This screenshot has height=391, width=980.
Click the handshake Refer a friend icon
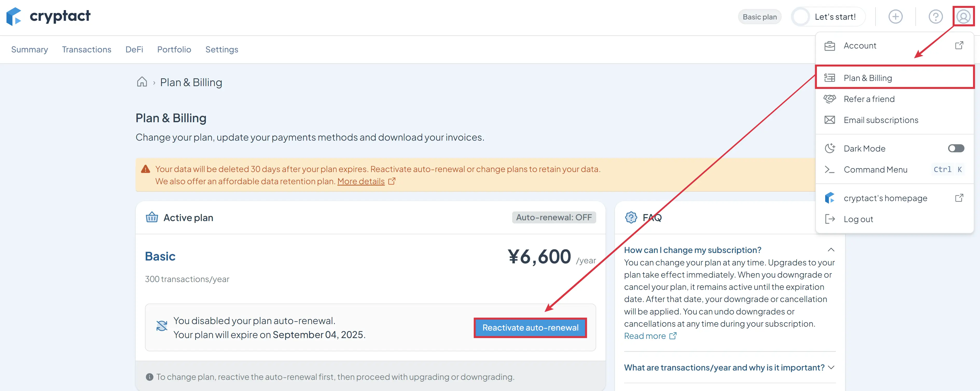point(830,99)
